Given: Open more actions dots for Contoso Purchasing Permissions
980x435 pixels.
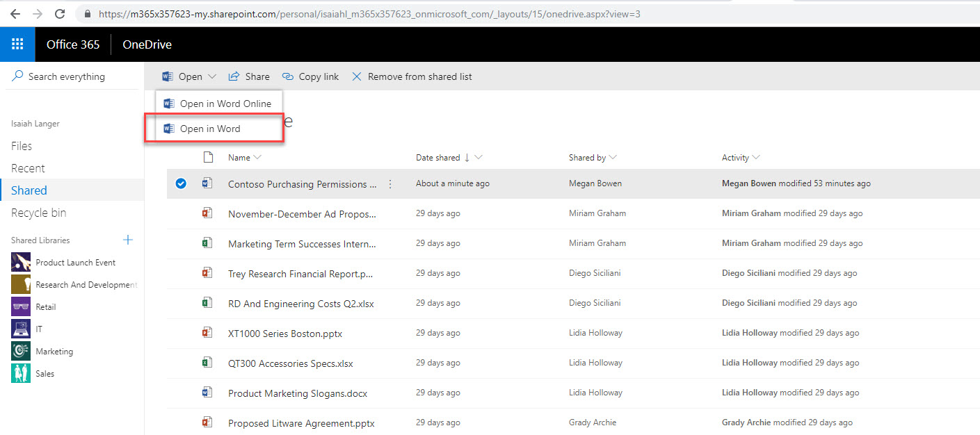Looking at the screenshot, I should point(390,184).
